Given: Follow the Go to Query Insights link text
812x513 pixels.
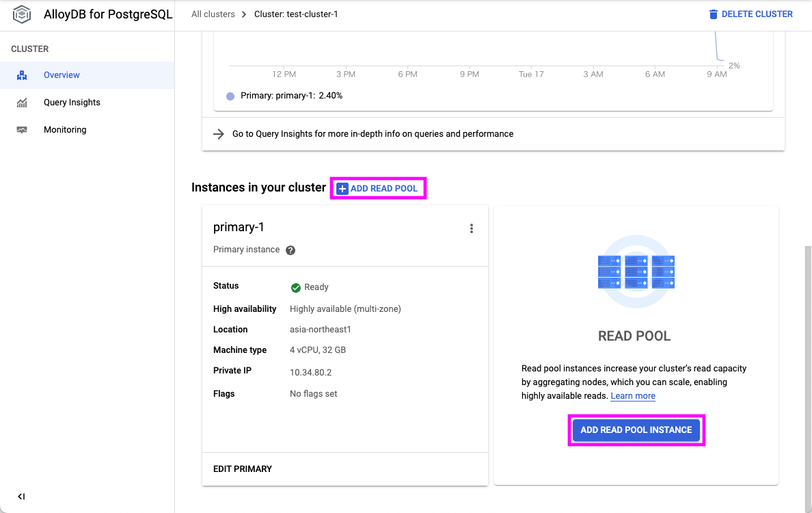Looking at the screenshot, I should pos(373,133).
